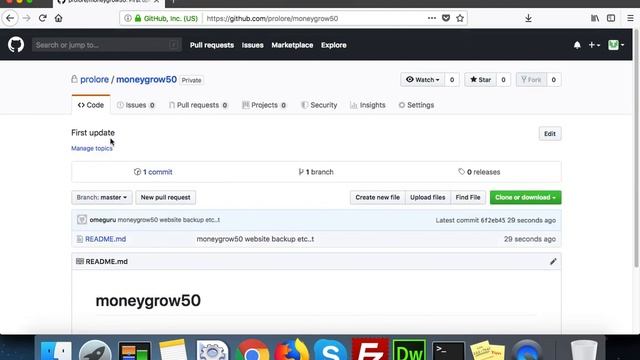Screen dimensions: 640x360
Task: Go back using browser back arrow
Action: [x=10, y=18]
